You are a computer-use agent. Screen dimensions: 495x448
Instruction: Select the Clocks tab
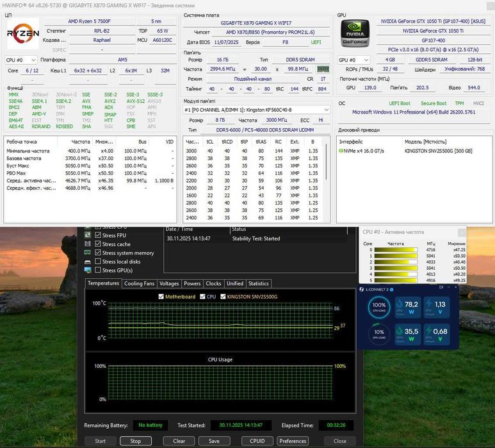[213, 283]
